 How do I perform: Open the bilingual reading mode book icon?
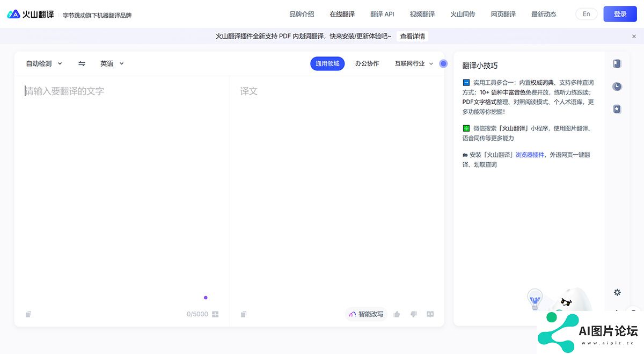[430, 314]
